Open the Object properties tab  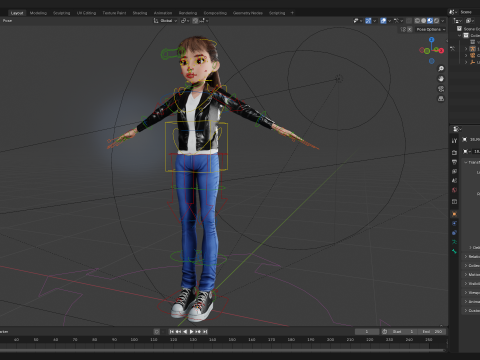pos(454,214)
